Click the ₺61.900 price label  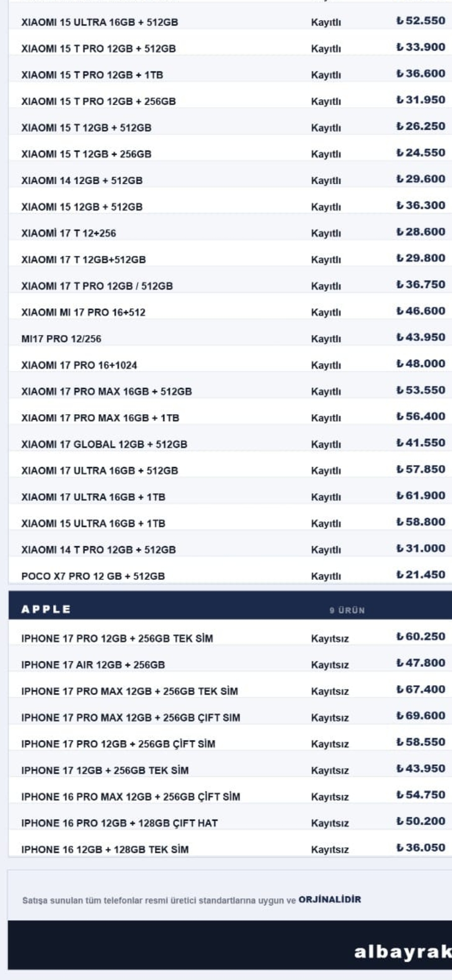[421, 496]
